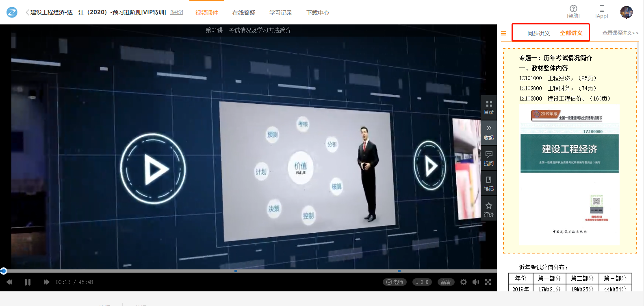Mute the video volume
The width and height of the screenshot is (644, 306).
point(476,282)
